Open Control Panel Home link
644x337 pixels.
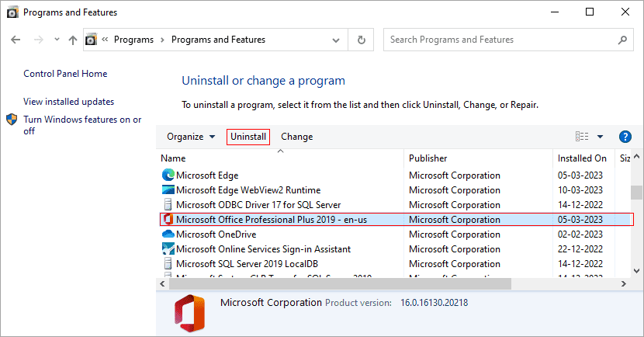[x=65, y=74]
